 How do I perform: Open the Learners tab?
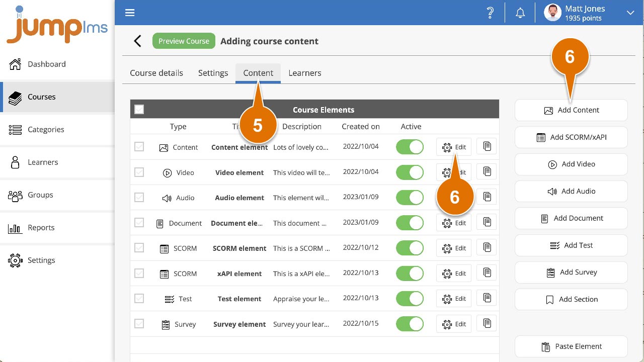[305, 73]
